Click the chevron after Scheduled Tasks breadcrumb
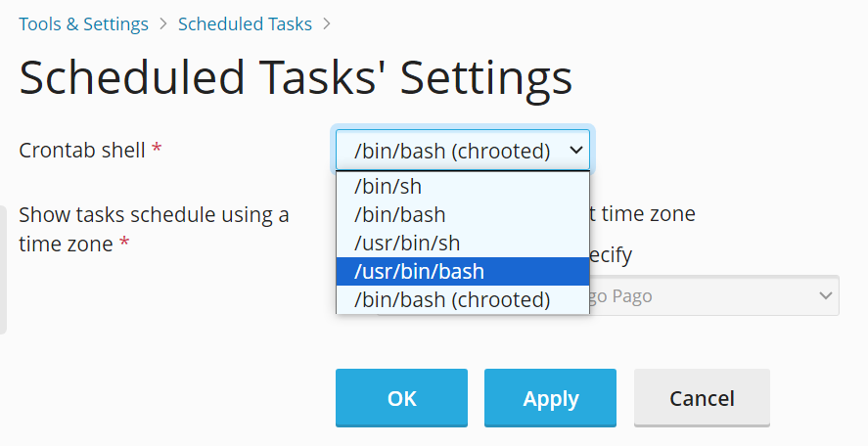 point(327,23)
